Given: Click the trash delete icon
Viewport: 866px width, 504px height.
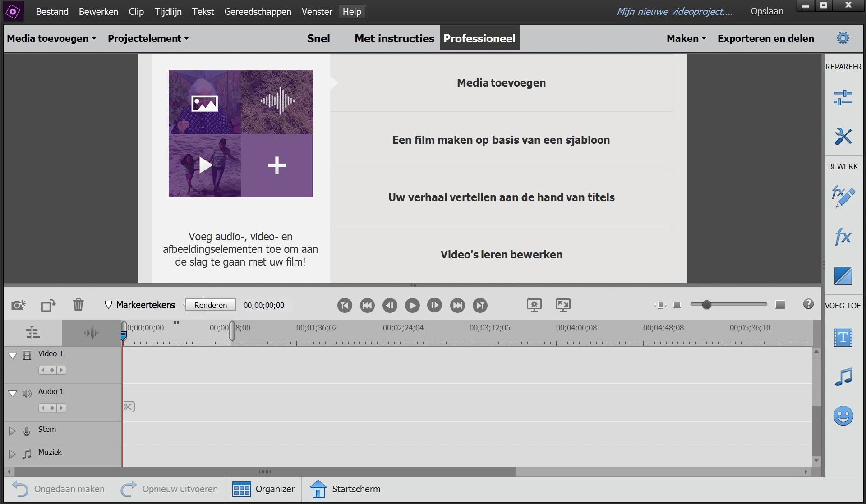Looking at the screenshot, I should pyautogui.click(x=78, y=305).
